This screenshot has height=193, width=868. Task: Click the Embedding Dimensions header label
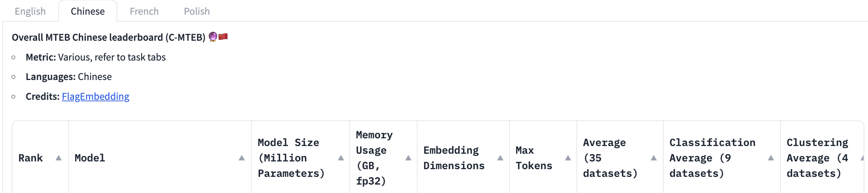pos(454,158)
